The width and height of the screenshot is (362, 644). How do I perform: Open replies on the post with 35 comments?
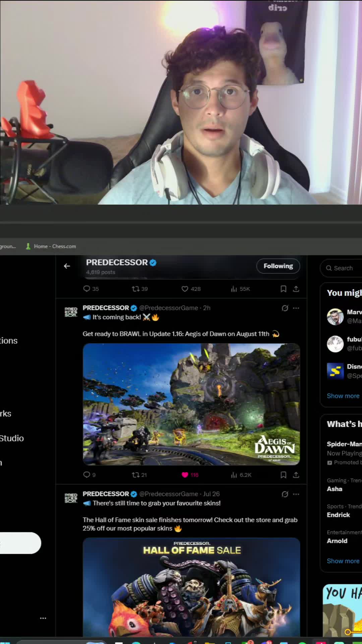tap(91, 289)
